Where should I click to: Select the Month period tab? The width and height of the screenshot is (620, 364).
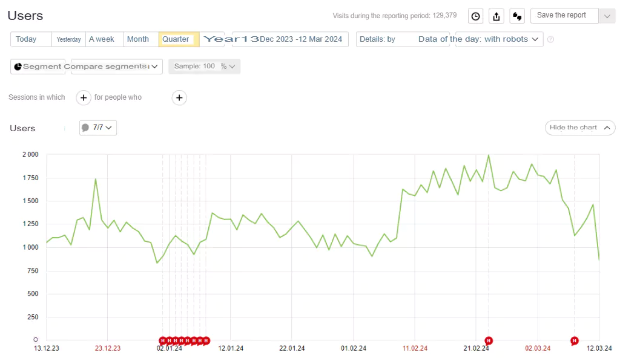pos(141,39)
